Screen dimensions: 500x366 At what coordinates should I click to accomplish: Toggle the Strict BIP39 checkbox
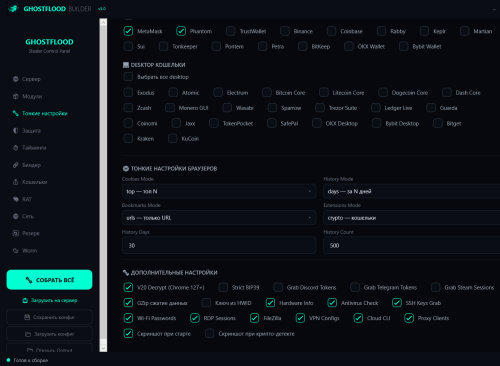[223, 287]
